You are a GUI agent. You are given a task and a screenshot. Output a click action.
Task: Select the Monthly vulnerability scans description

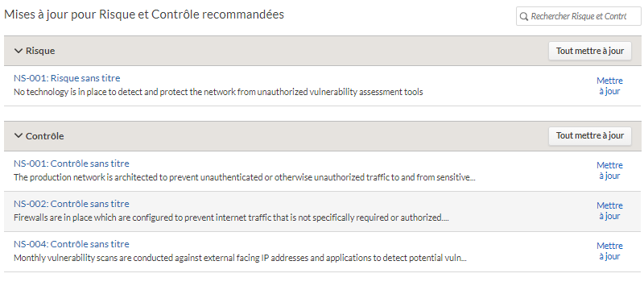(x=240, y=258)
